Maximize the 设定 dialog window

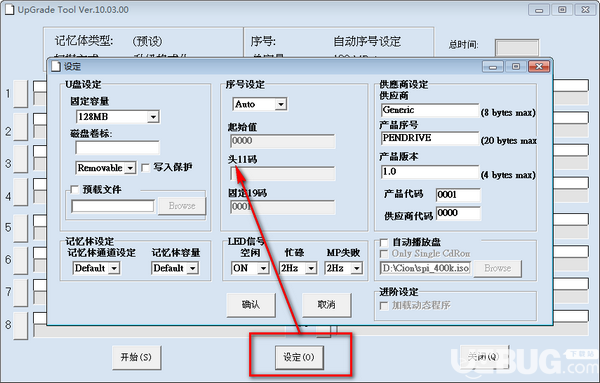(516, 67)
